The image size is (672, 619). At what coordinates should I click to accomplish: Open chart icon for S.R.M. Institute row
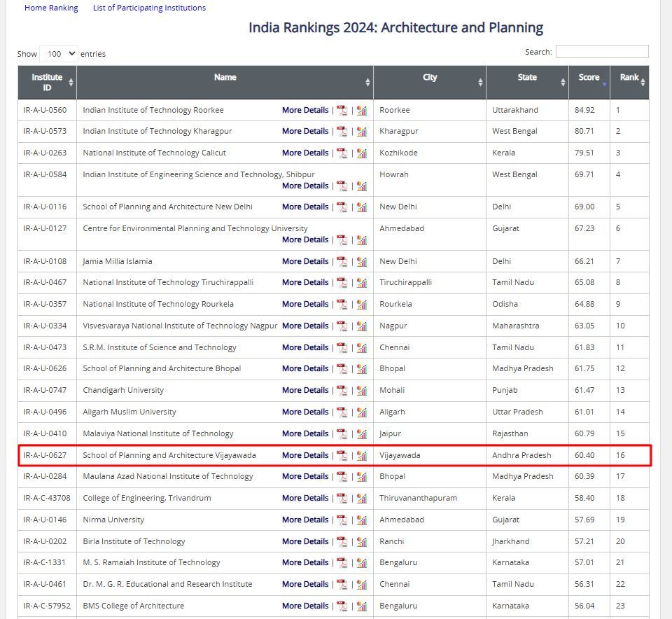[x=362, y=347]
